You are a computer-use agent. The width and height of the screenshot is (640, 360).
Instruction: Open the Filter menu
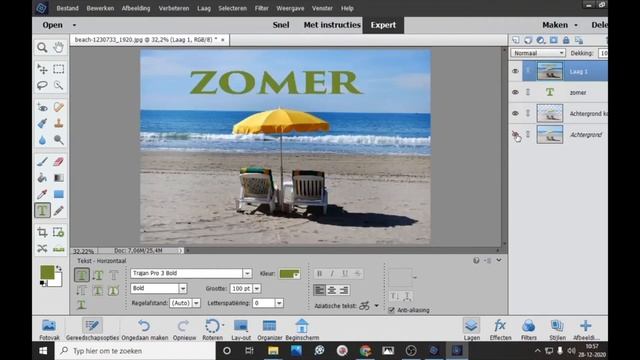coord(262,8)
